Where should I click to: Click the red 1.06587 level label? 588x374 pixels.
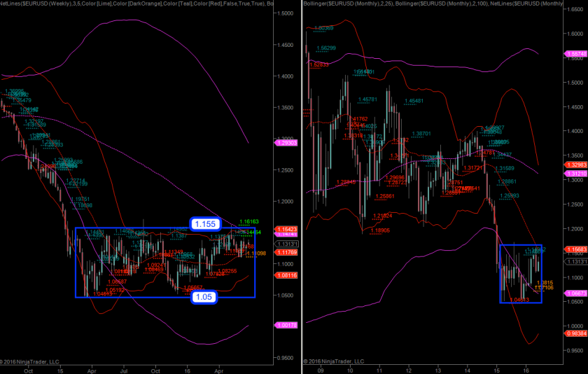117,282
